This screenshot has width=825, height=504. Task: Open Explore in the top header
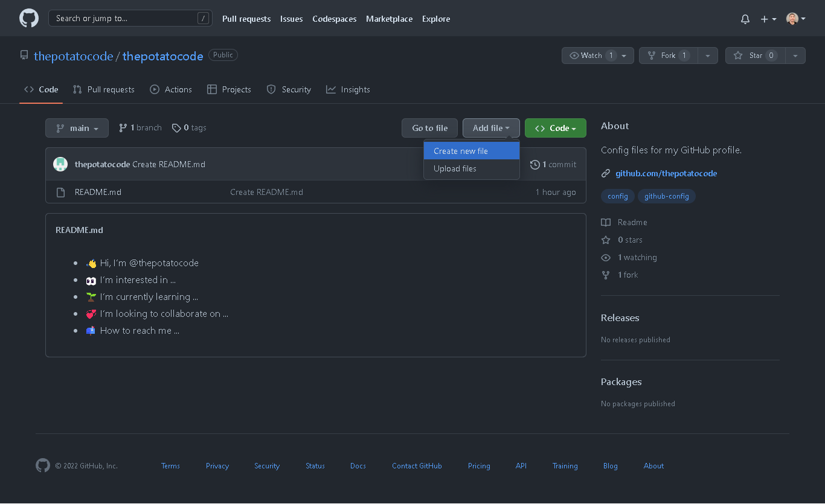click(x=436, y=19)
